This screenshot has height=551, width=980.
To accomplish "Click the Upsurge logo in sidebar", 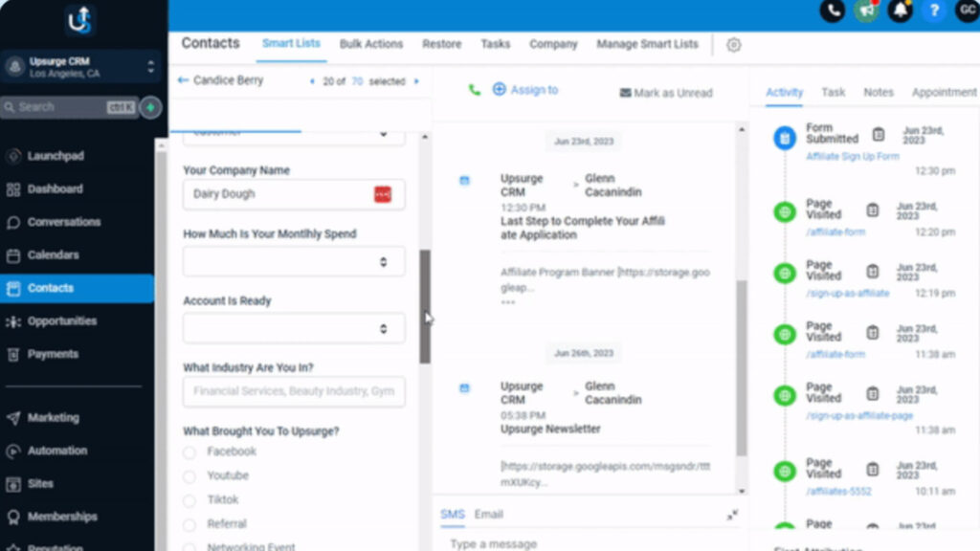I will 79,21.
